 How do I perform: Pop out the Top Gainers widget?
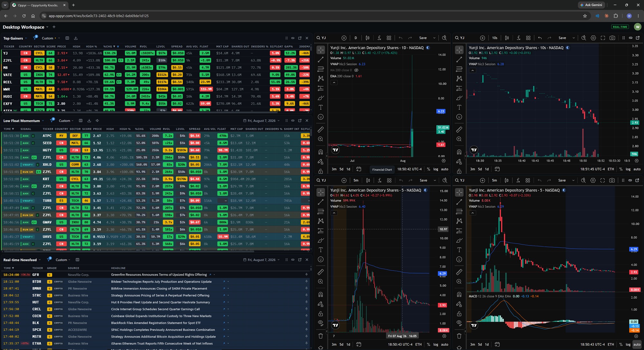tap(300, 38)
